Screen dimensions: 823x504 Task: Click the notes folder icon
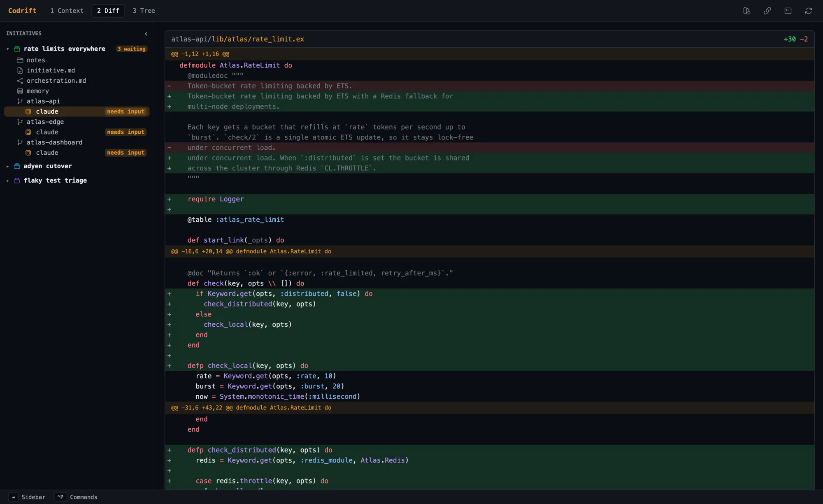(20, 60)
